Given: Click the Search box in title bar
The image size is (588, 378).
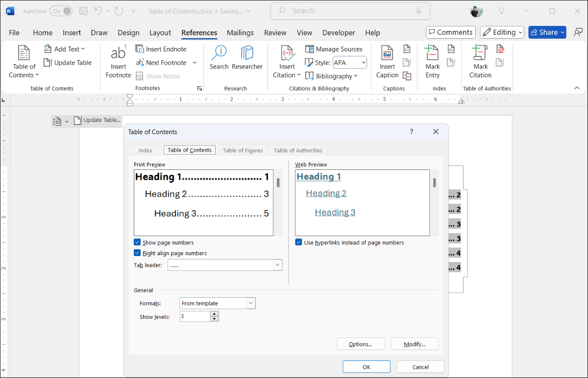Looking at the screenshot, I should tap(350, 11).
